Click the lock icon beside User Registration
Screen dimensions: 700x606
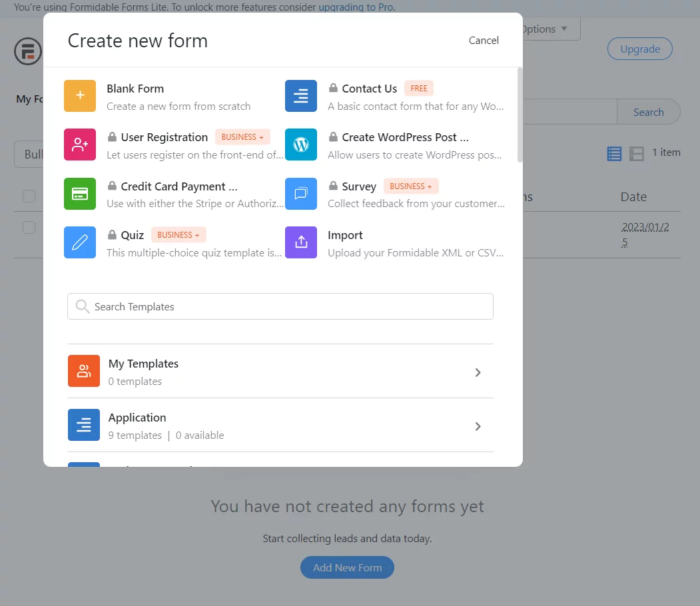pos(112,136)
